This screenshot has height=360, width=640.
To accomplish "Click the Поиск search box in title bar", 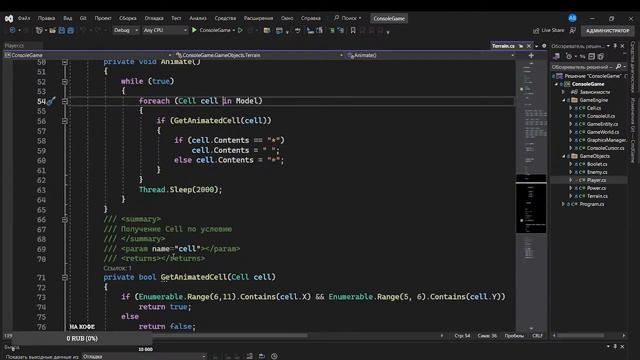I will point(348,18).
